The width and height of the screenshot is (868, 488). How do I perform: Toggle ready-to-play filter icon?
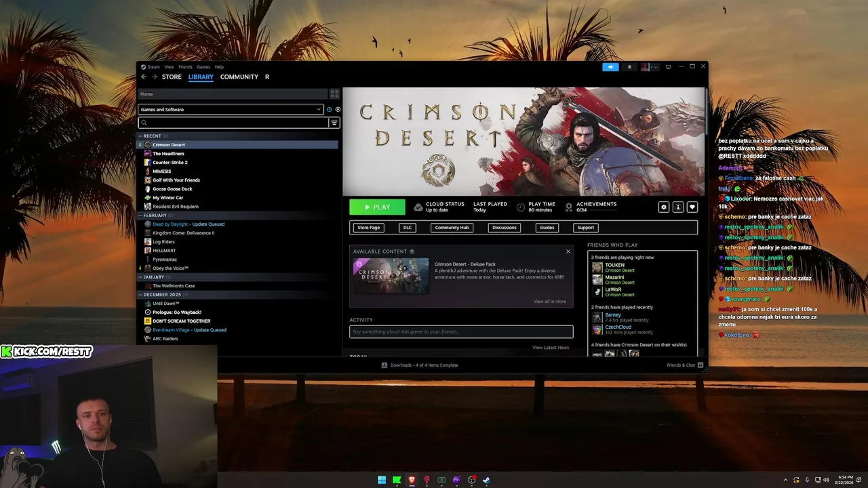pos(338,109)
